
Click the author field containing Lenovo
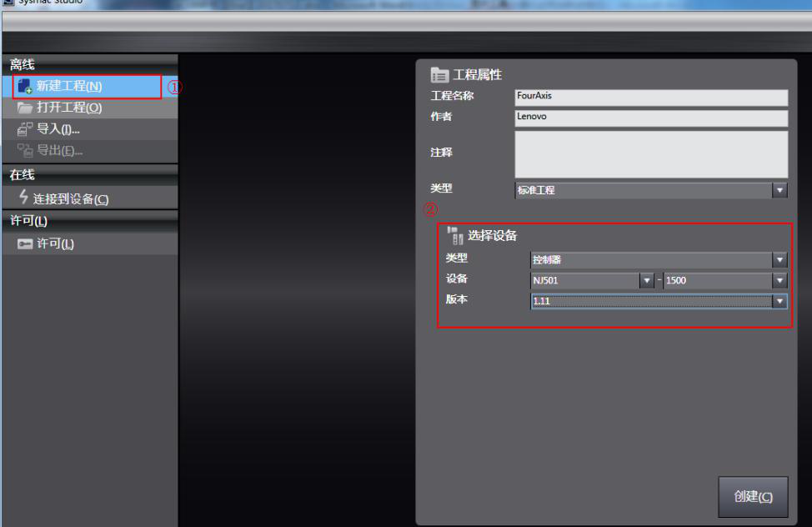click(x=651, y=118)
